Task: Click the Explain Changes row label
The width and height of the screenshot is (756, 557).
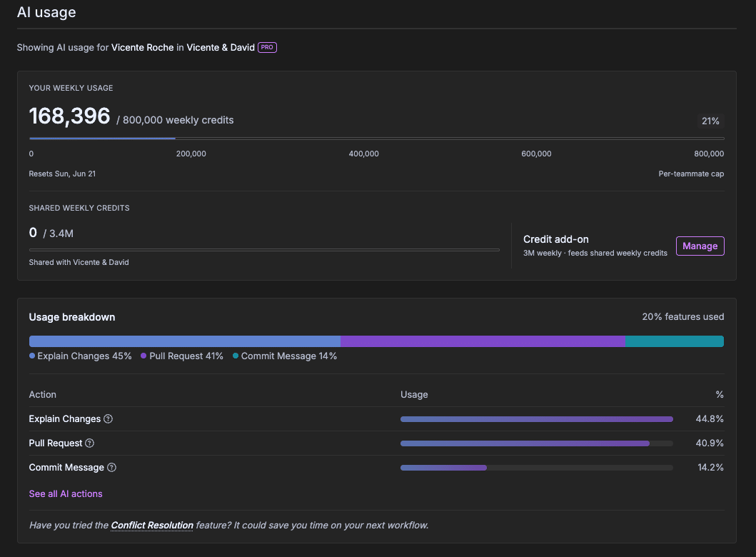Action: coord(65,418)
